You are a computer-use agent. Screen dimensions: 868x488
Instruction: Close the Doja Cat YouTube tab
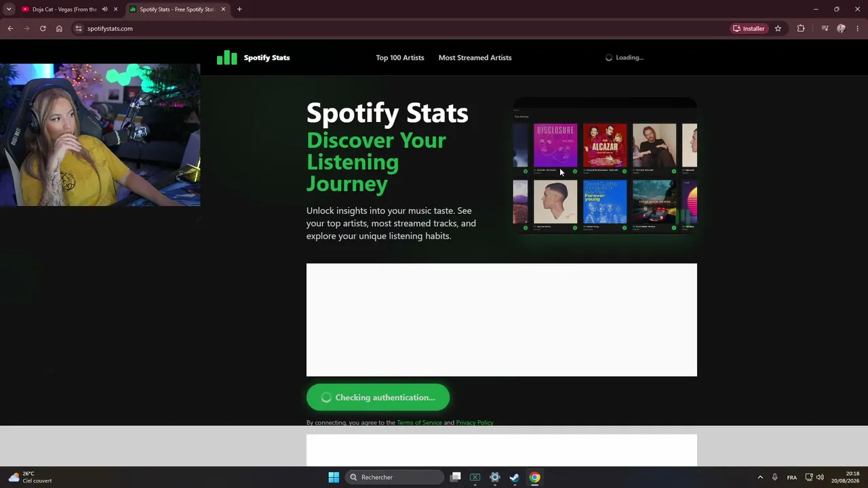(116, 9)
